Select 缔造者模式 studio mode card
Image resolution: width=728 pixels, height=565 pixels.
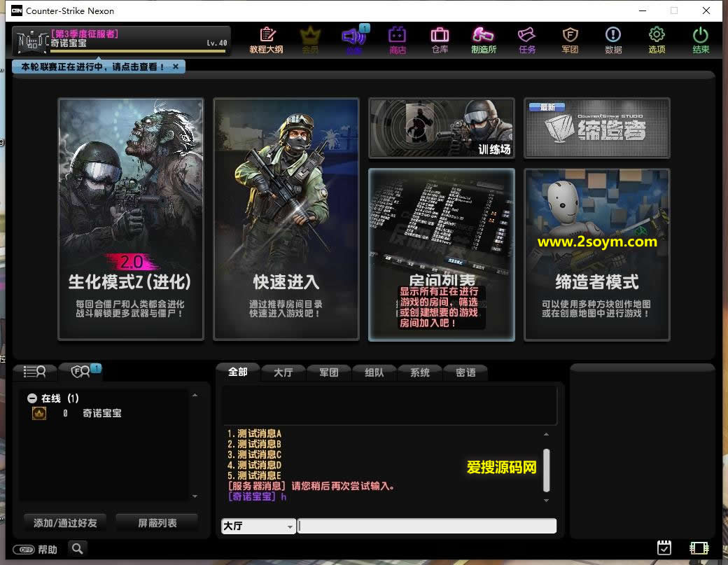coord(596,255)
